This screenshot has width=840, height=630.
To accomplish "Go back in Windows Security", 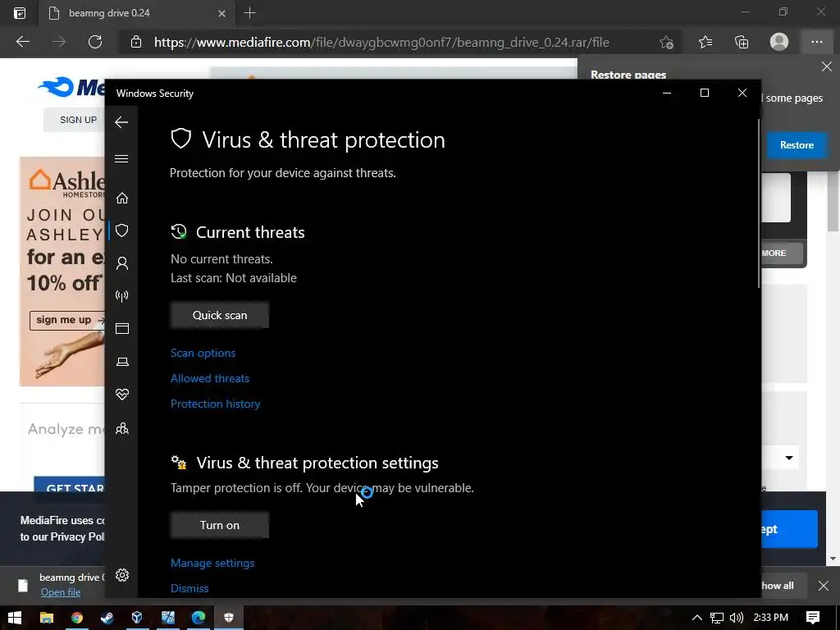I will 121,122.
